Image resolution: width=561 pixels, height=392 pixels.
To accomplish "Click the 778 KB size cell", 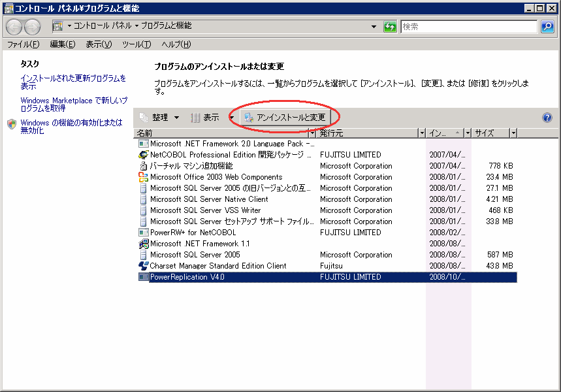I will [x=500, y=166].
